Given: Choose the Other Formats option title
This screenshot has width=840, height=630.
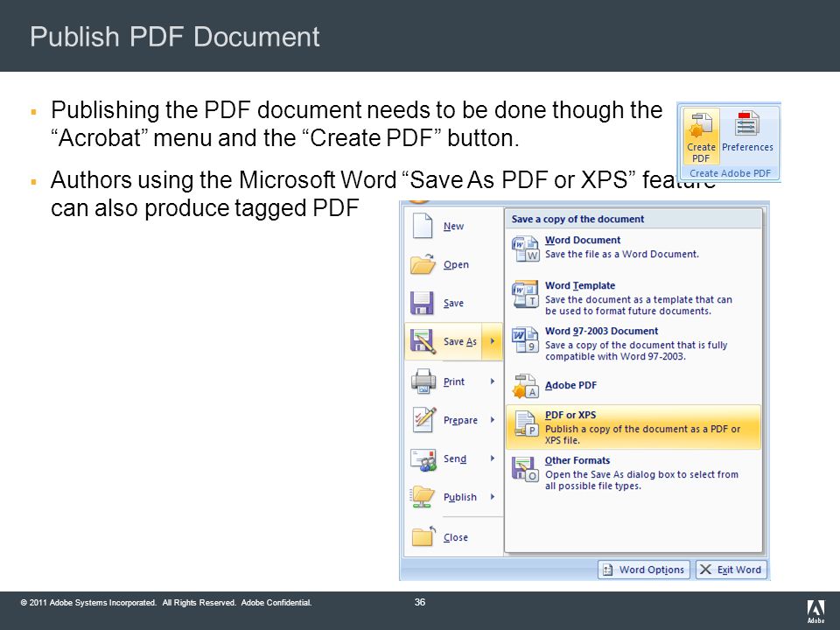Looking at the screenshot, I should coord(577,460).
